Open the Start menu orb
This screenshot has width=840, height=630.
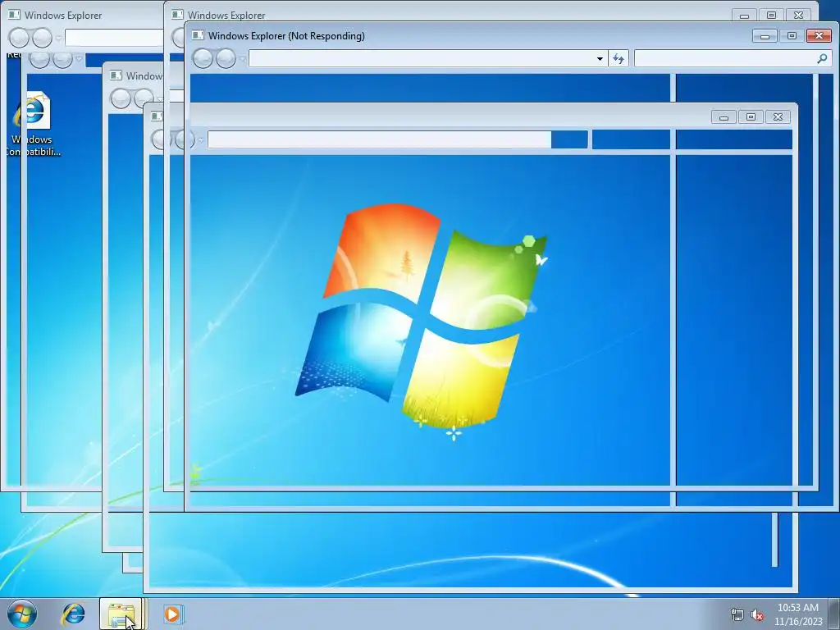tap(22, 614)
